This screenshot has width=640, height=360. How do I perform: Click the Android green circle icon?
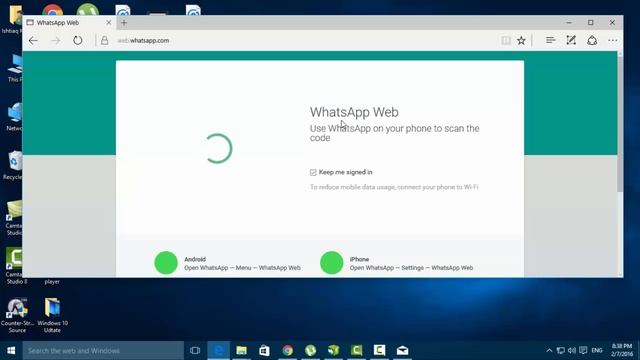[x=166, y=263]
